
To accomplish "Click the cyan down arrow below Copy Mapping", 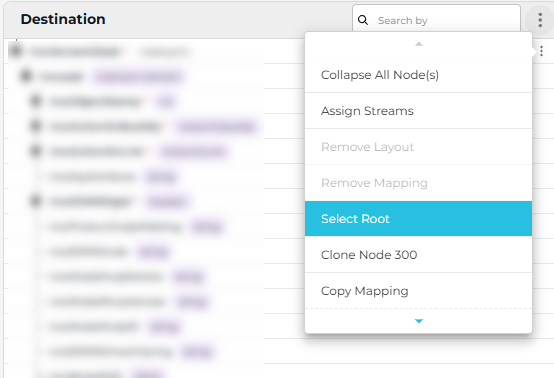I will (x=419, y=321).
